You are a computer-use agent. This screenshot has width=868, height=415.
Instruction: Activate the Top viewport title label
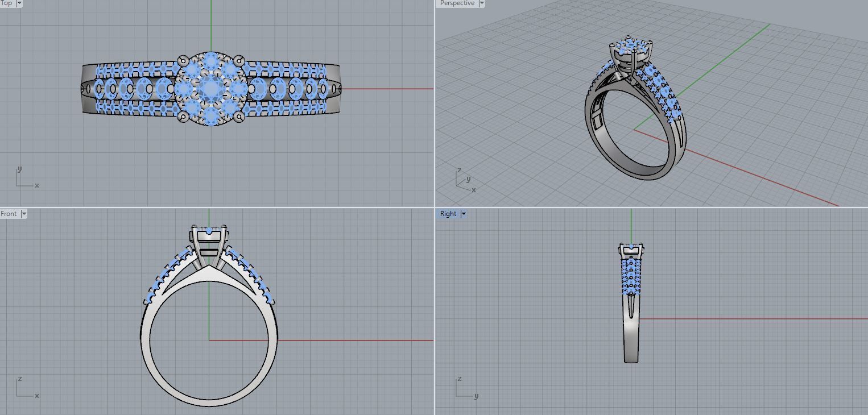[7, 3]
